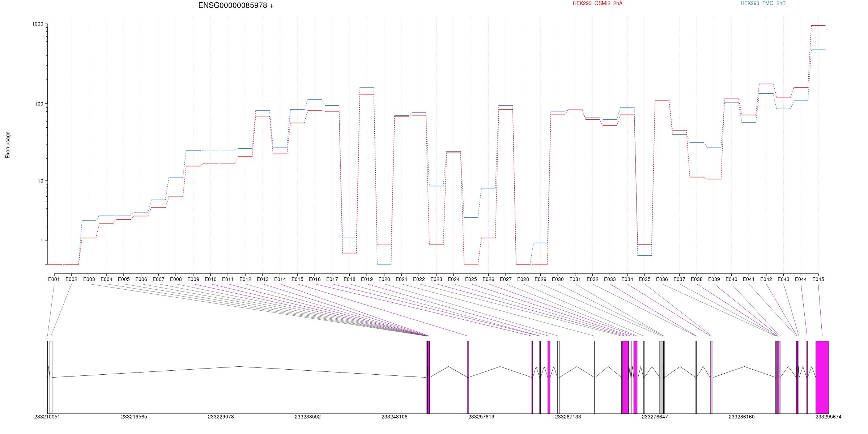Click genomic coordinate 233286160
The width and height of the screenshot is (868, 434).
[742, 417]
